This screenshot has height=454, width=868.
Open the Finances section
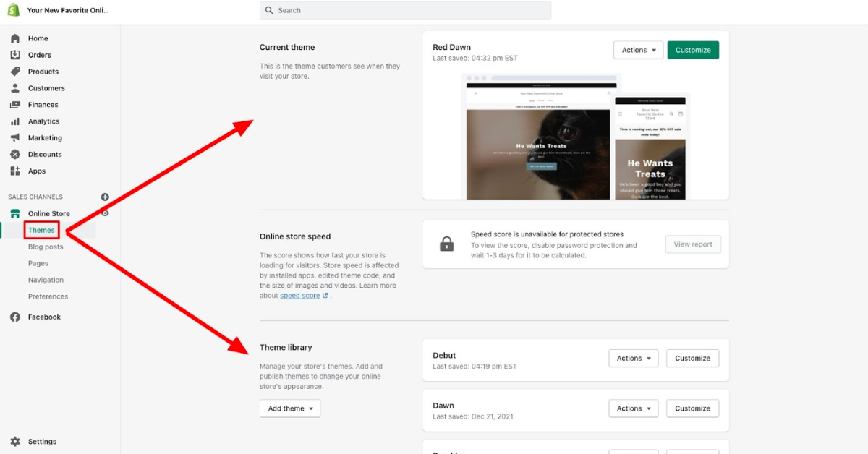click(16, 104)
